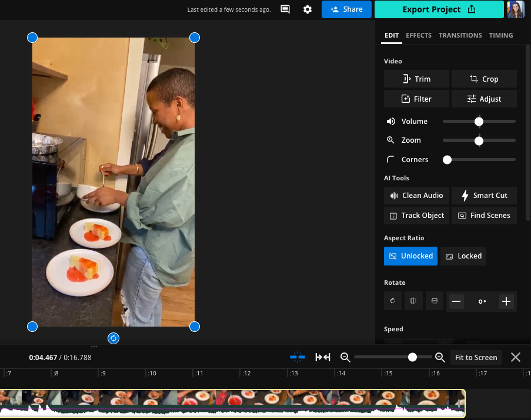This screenshot has height=420, width=531.
Task: Click Fit to Screen button
Action: pos(476,357)
